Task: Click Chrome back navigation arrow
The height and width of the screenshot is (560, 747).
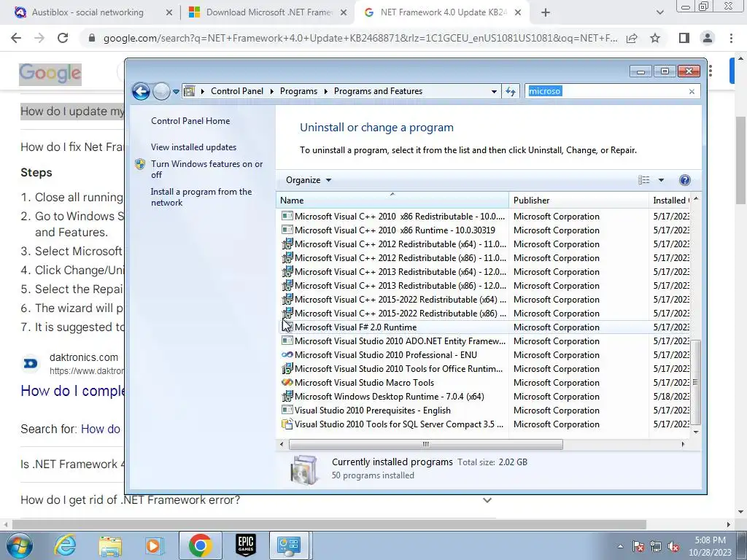Action: (x=16, y=38)
